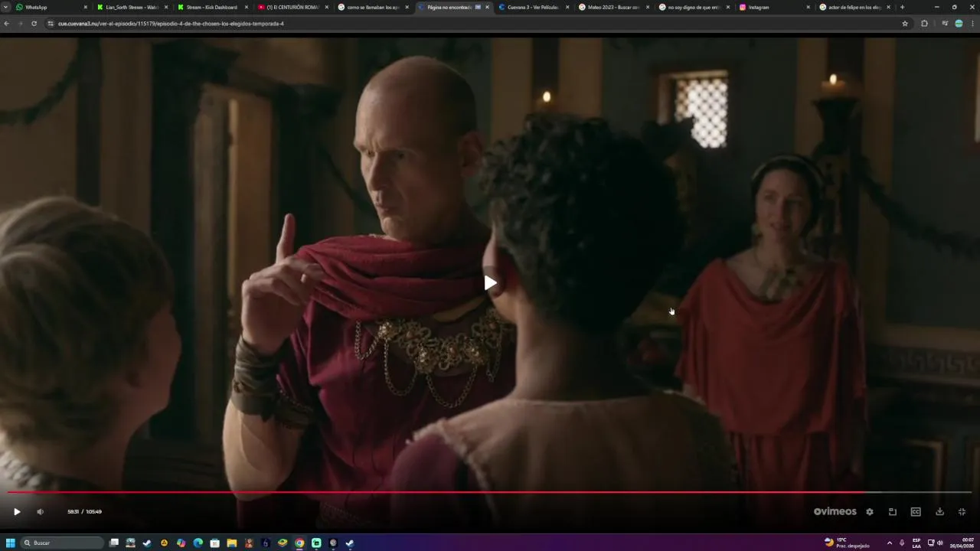This screenshot has width=980, height=551.
Task: Open the microphone tray indicator
Action: [x=902, y=543]
